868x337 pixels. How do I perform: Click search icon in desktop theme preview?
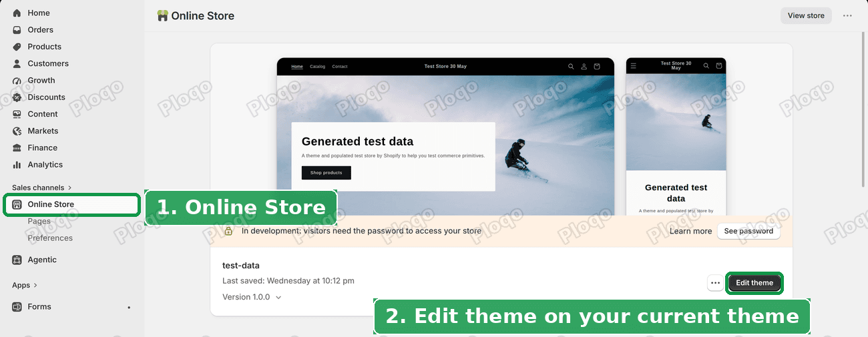[x=571, y=66]
